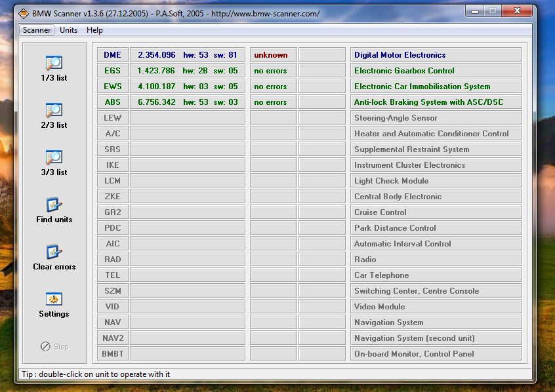Click the TEL unit button
Image resolution: width=555 pixels, height=392 pixels.
coord(113,275)
